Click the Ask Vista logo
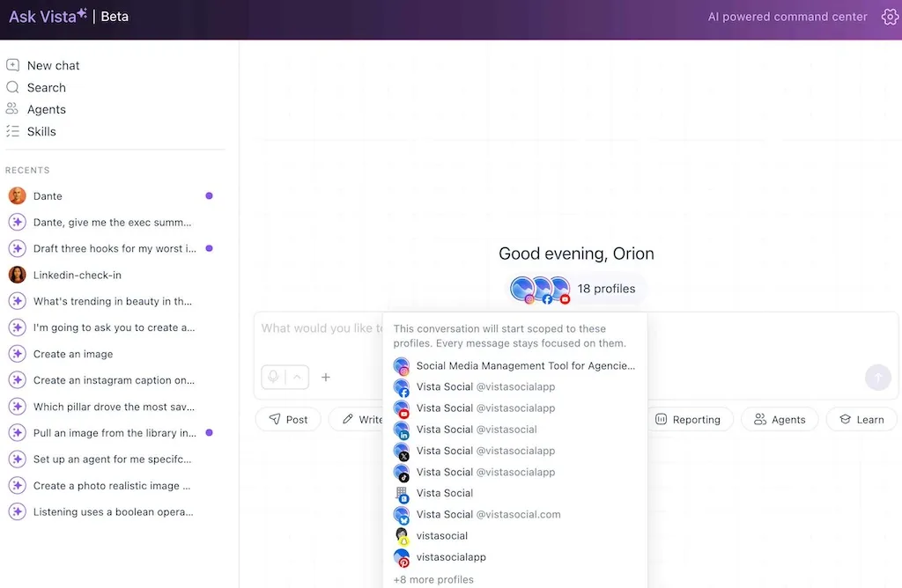The image size is (902, 588). [x=48, y=16]
